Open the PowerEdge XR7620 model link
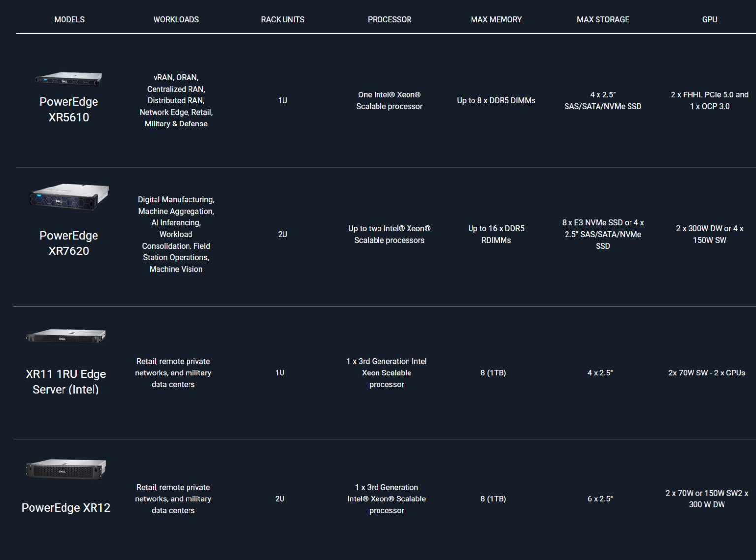Image resolution: width=756 pixels, height=560 pixels. 68,243
